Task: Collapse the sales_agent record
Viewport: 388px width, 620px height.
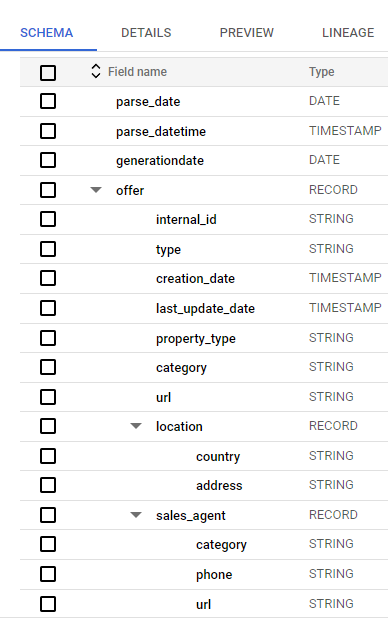Action: 136,515
